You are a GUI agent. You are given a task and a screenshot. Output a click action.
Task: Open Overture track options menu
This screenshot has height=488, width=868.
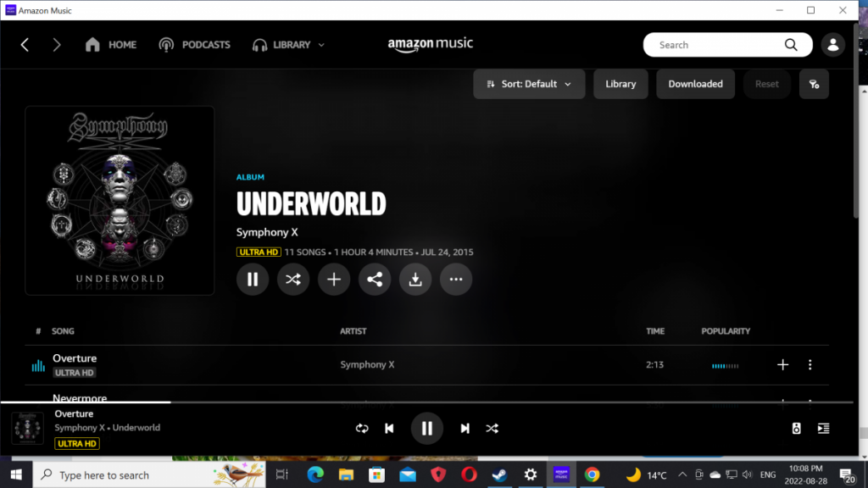pyautogui.click(x=810, y=364)
